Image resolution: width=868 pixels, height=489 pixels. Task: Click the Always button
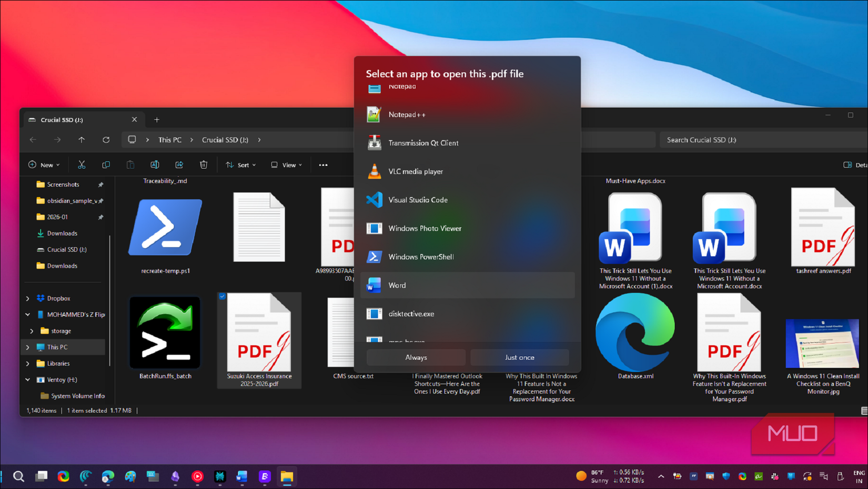416,357
